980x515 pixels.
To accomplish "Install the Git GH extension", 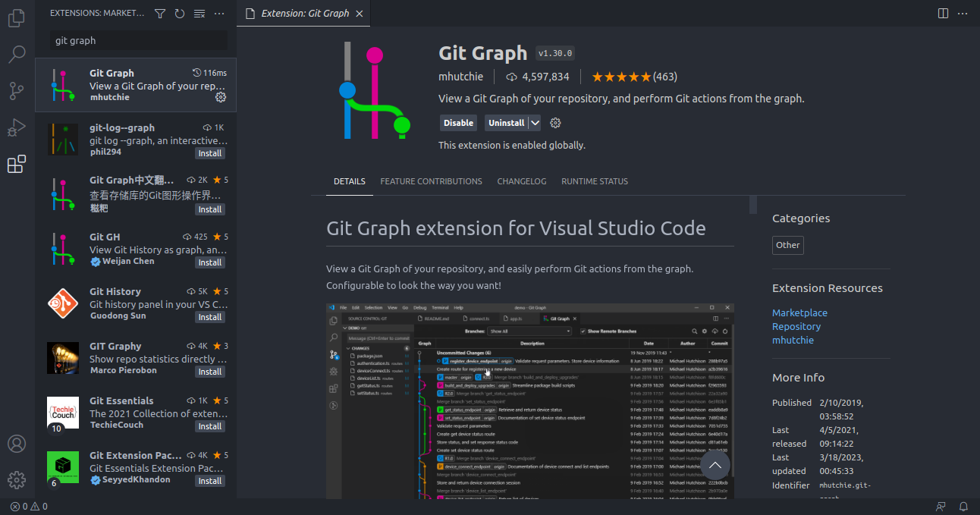I will (x=210, y=262).
